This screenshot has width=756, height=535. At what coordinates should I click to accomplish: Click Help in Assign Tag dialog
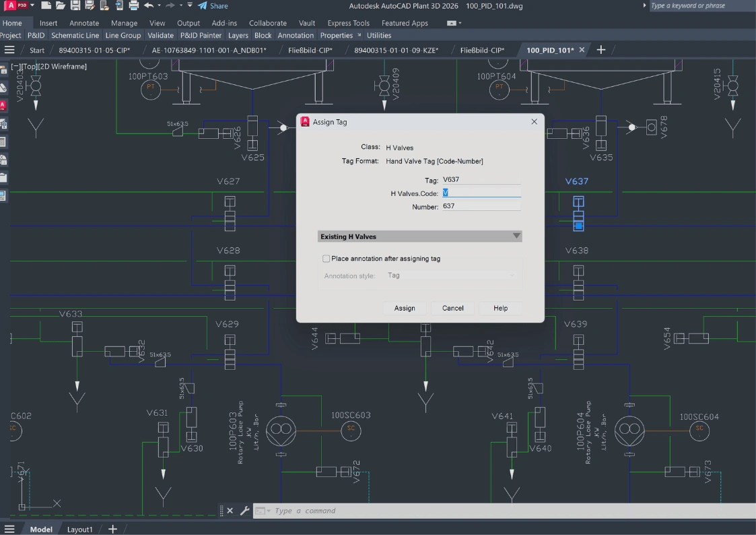coord(500,308)
